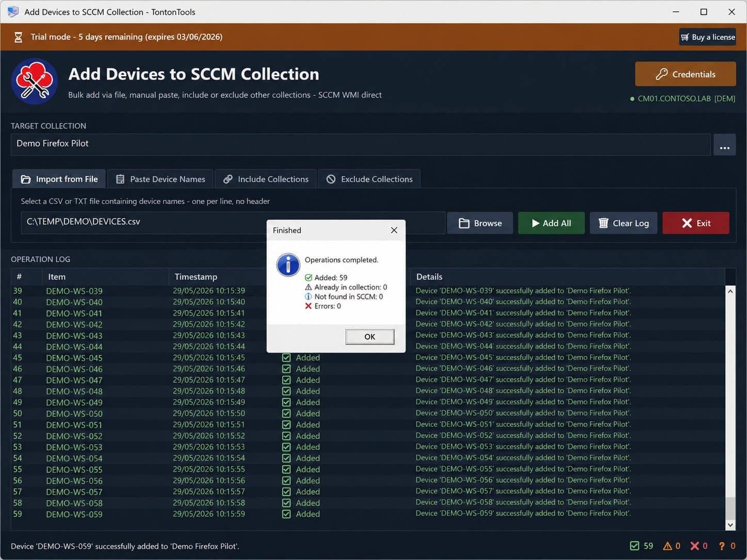Click the Added status for DEMO-WS-049

point(308,402)
